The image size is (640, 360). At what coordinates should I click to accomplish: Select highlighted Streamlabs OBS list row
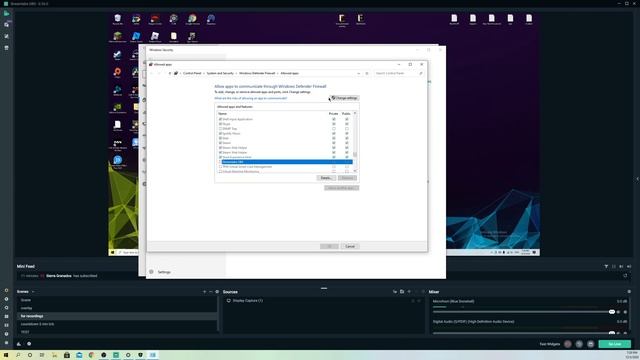coord(286,162)
